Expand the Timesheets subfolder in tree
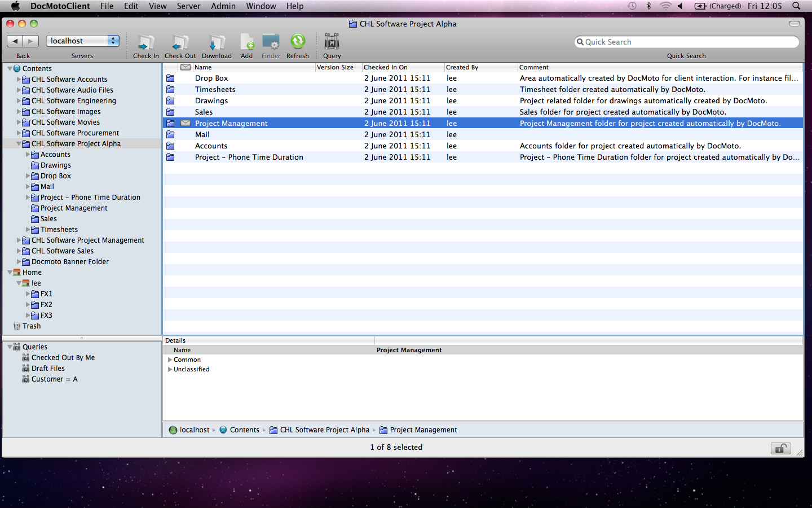812x508 pixels. (x=28, y=230)
